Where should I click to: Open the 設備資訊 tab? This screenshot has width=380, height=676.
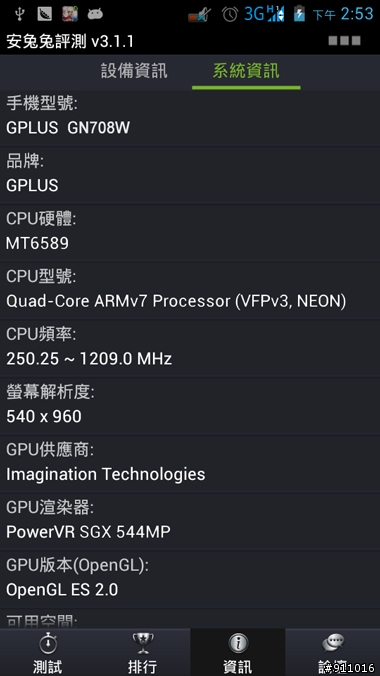[x=134, y=72]
